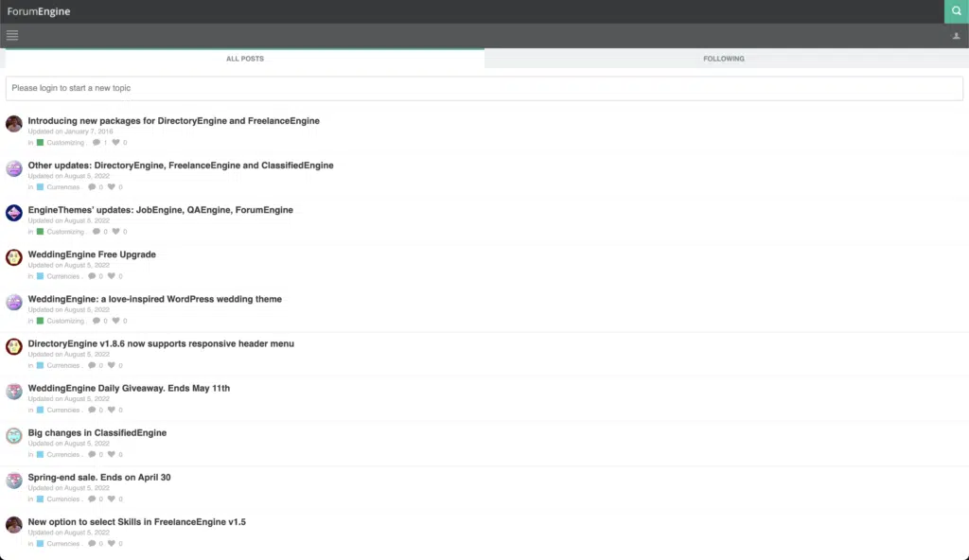
Task: Like the 'DirectoryEngine v1.8.6' post heart
Action: click(112, 365)
